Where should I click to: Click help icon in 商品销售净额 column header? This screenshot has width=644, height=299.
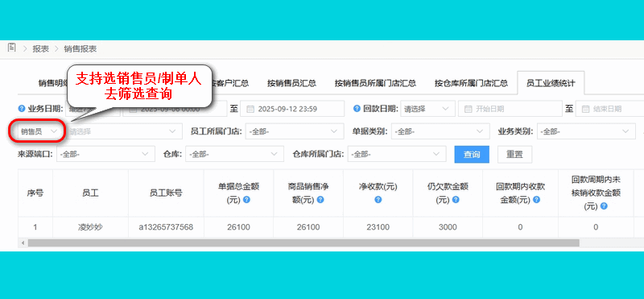click(x=320, y=200)
